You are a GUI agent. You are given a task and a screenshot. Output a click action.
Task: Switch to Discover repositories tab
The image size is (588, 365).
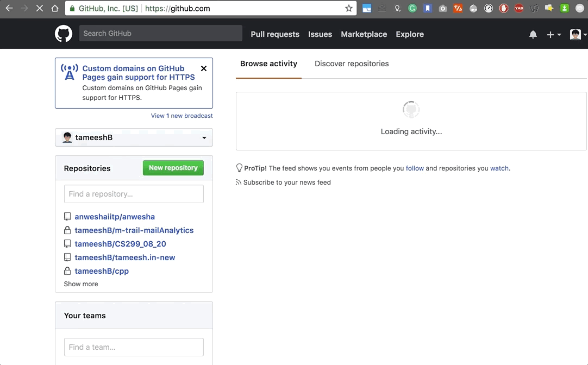click(352, 64)
